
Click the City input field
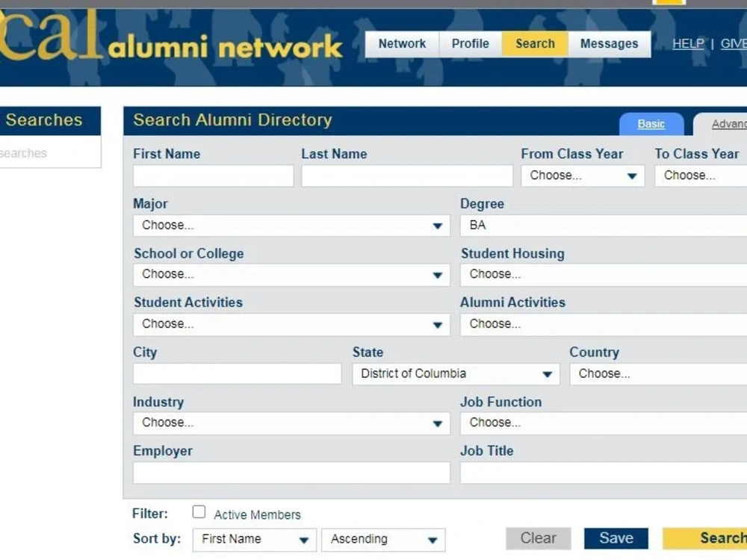tap(238, 374)
